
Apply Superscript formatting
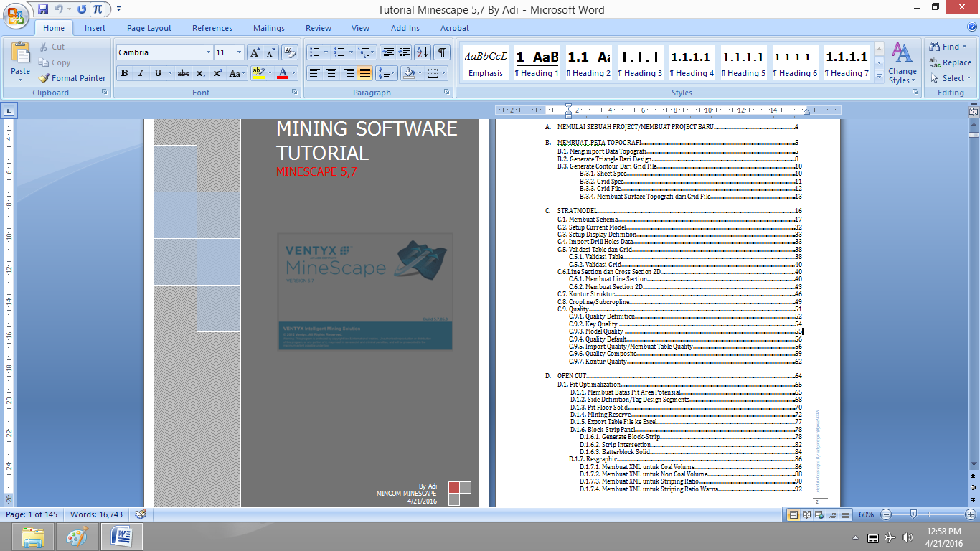[217, 73]
